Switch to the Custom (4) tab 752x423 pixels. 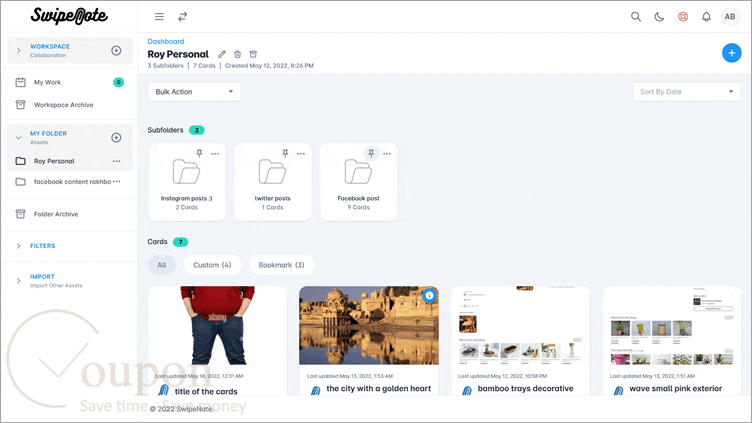click(x=212, y=265)
